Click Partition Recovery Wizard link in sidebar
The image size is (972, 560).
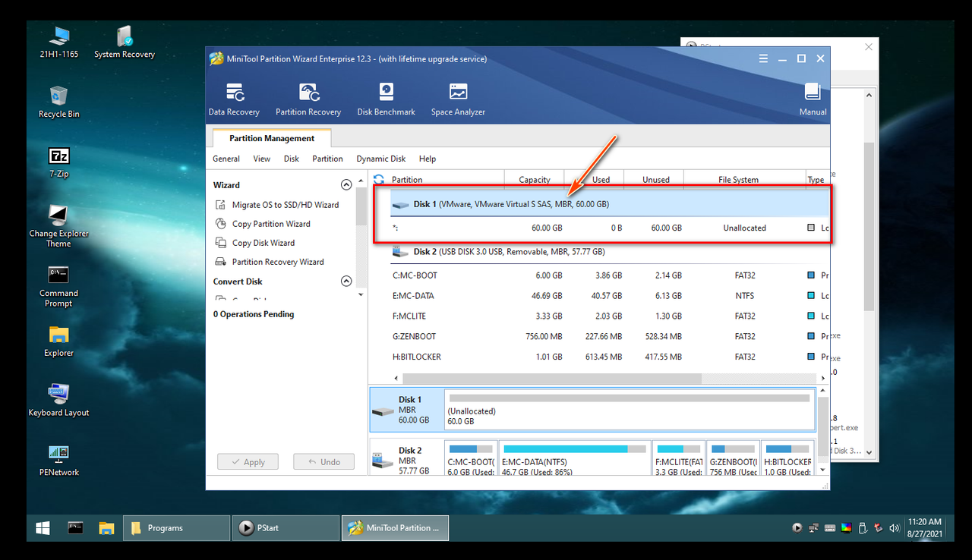coord(278,262)
